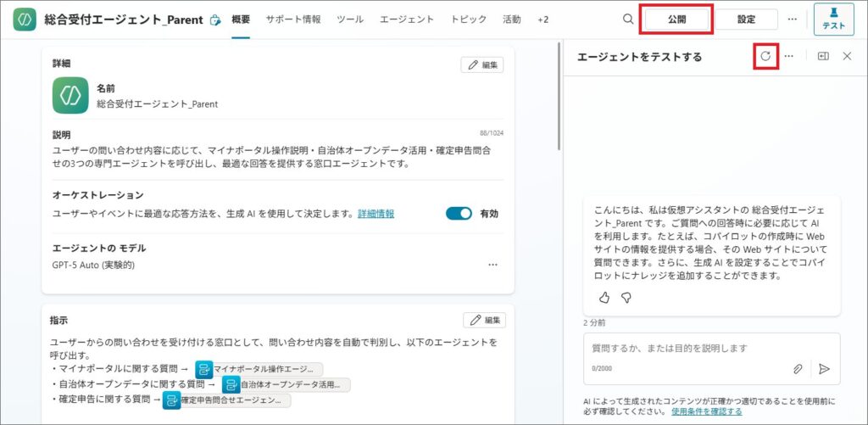Open the 詳細情報 link
Screen dimensions: 868x425
coord(376,214)
